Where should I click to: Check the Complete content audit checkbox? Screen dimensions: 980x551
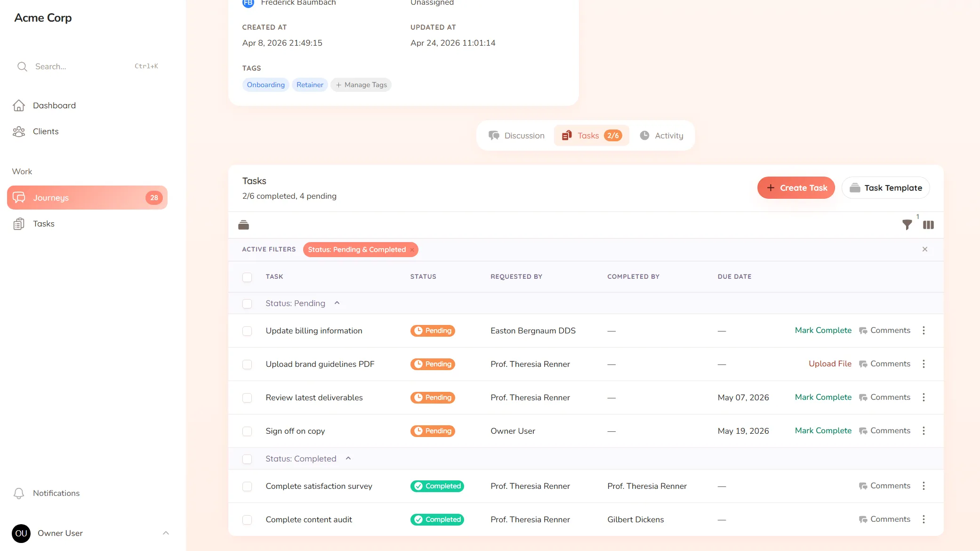pyautogui.click(x=247, y=520)
